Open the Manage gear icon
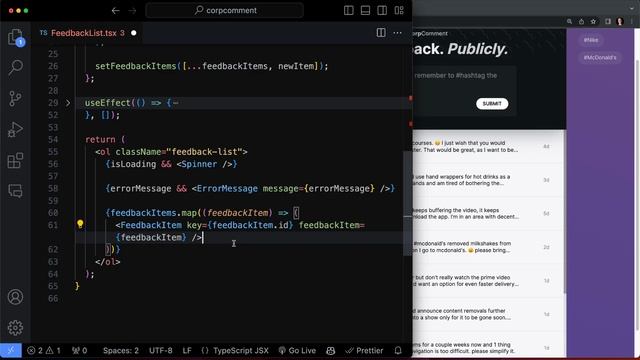The width and height of the screenshot is (640, 360). tap(16, 327)
